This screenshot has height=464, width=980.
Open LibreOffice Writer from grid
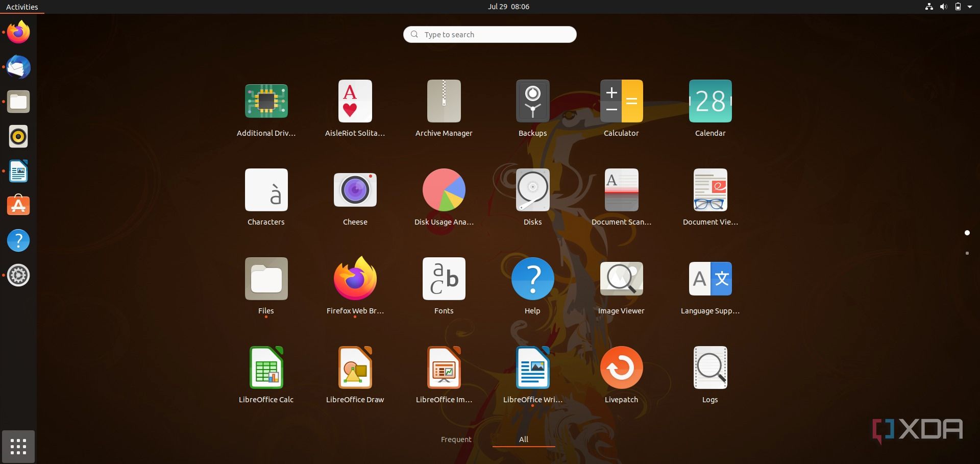tap(532, 368)
